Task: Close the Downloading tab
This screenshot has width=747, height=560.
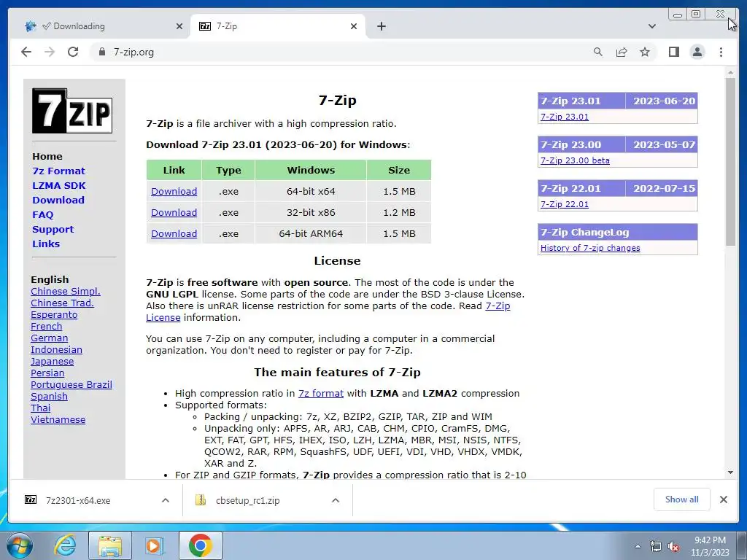Action: point(179,26)
